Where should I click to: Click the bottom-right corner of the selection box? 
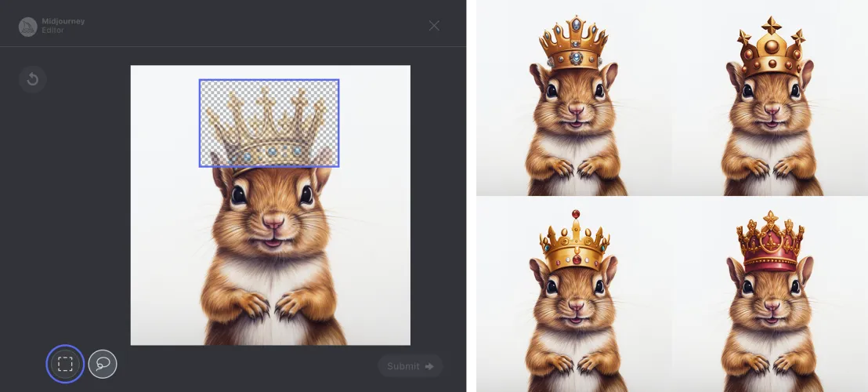(x=338, y=166)
